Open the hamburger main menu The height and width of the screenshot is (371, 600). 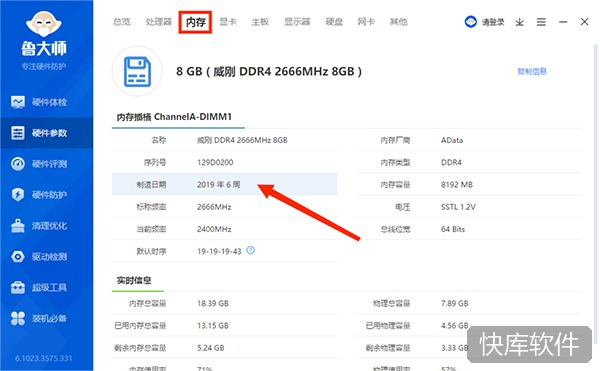(x=541, y=22)
